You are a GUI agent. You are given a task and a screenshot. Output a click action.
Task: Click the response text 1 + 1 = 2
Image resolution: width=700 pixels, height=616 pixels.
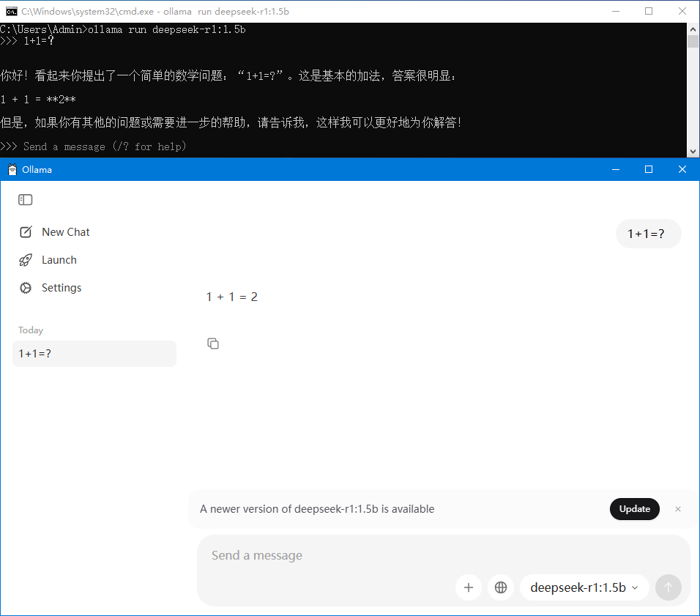tap(231, 297)
